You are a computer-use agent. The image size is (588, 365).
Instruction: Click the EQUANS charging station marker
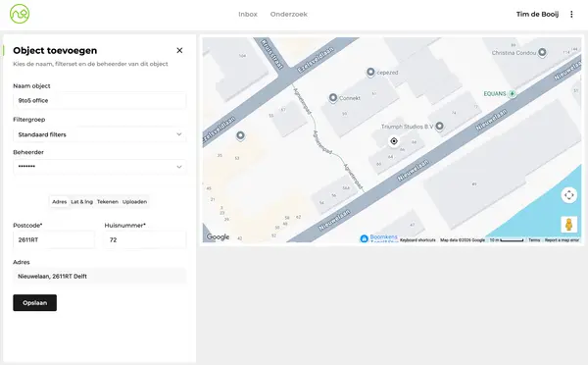pos(513,93)
